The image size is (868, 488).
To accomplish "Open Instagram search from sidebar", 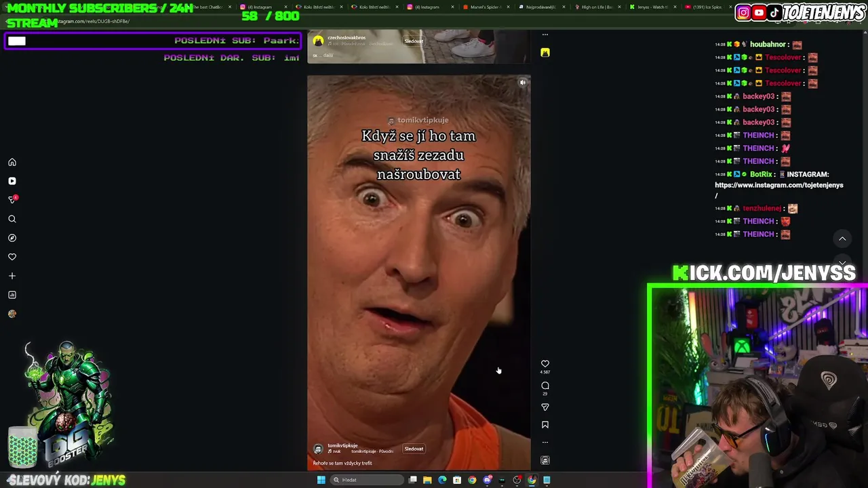I will tap(12, 220).
